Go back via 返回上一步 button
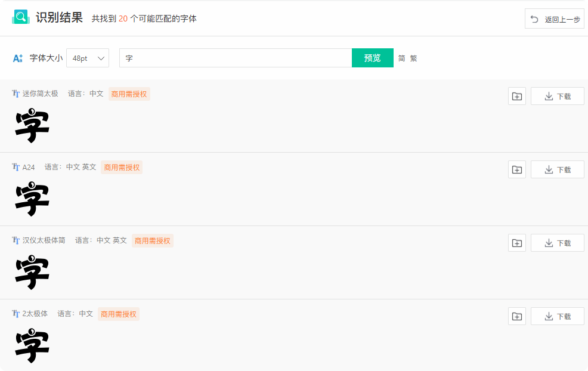The height and width of the screenshot is (371, 588). 555,18
